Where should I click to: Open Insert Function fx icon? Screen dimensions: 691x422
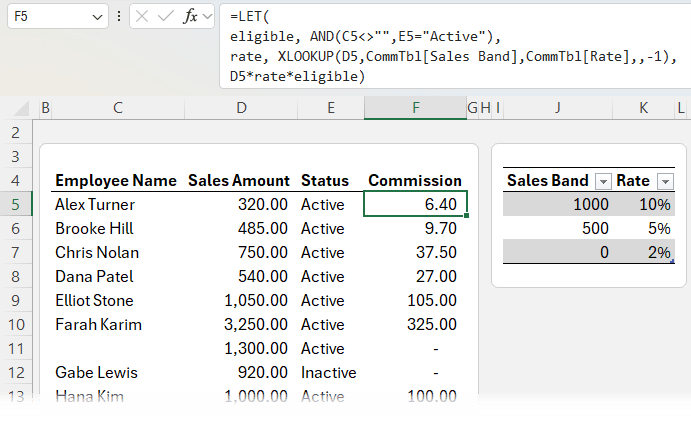(x=190, y=17)
